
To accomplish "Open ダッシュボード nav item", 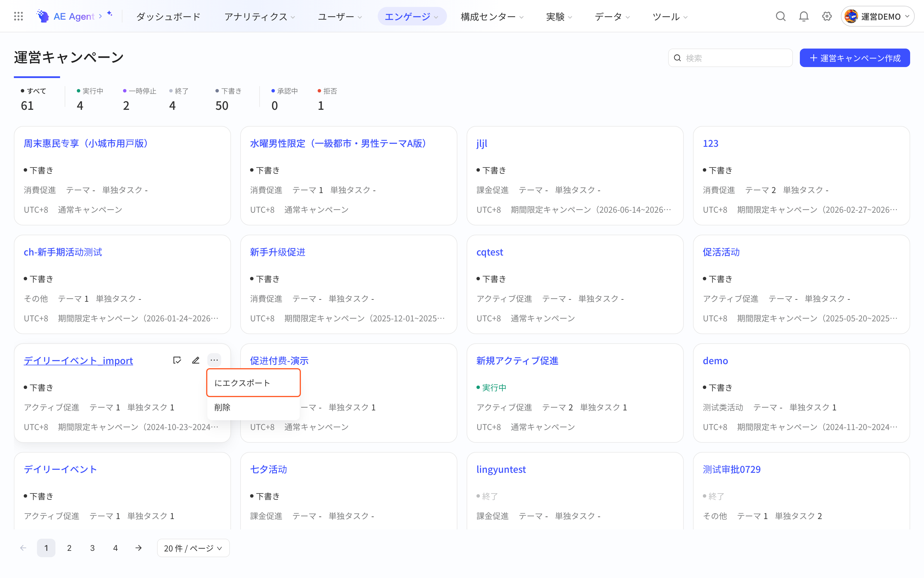I will [168, 16].
